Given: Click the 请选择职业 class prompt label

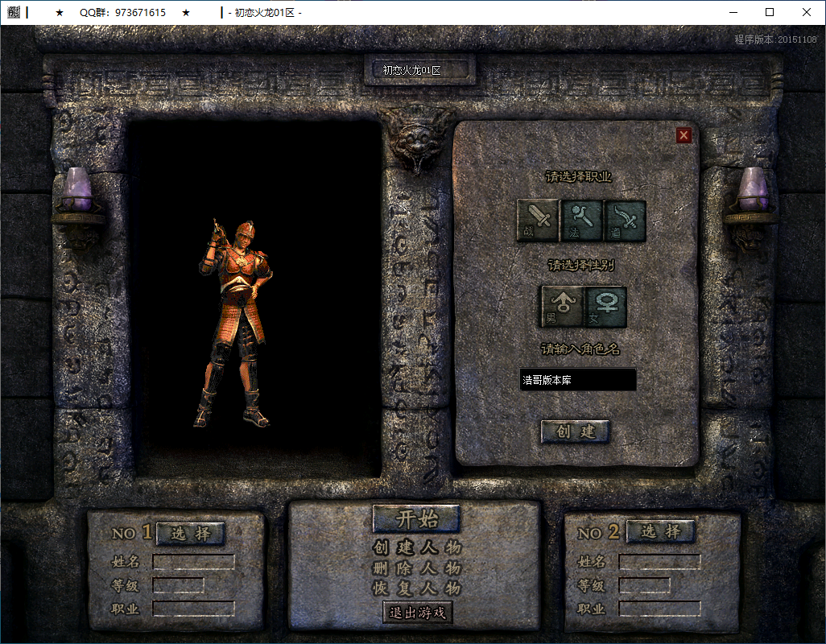Looking at the screenshot, I should point(578,177).
